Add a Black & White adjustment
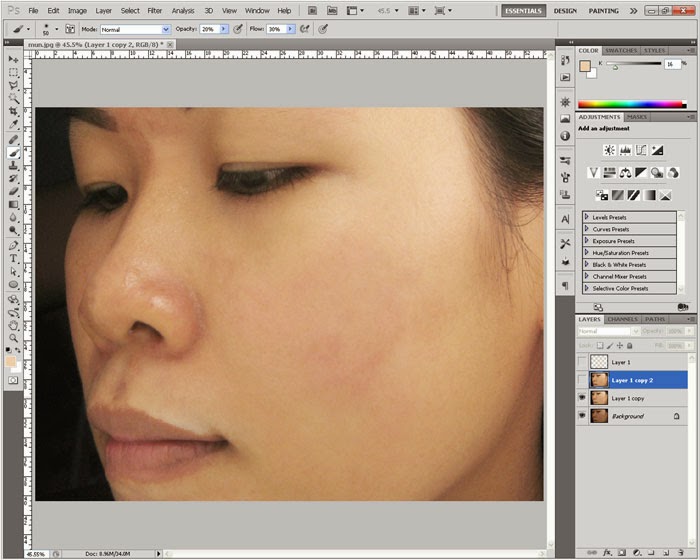This screenshot has width=700, height=560. (641, 172)
